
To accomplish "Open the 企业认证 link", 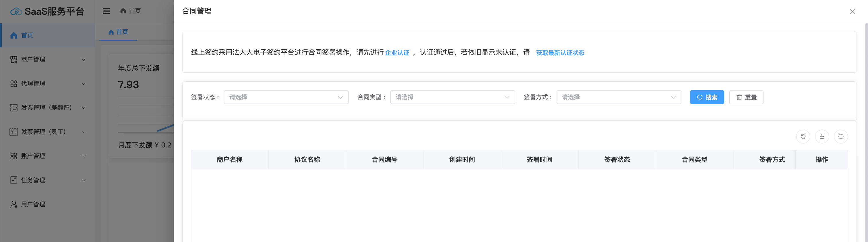I will coord(397,53).
